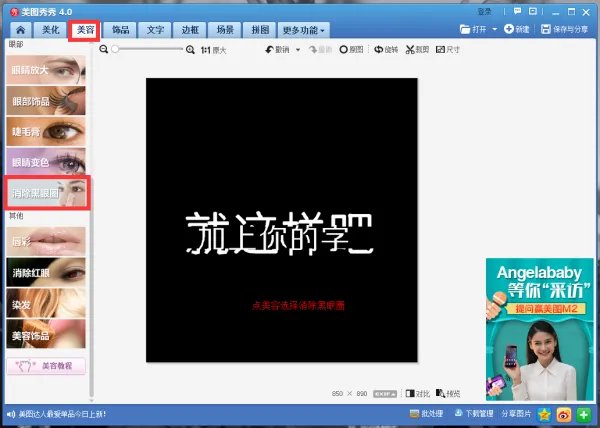
Task: Click the zoom slider track
Action: (x=148, y=49)
